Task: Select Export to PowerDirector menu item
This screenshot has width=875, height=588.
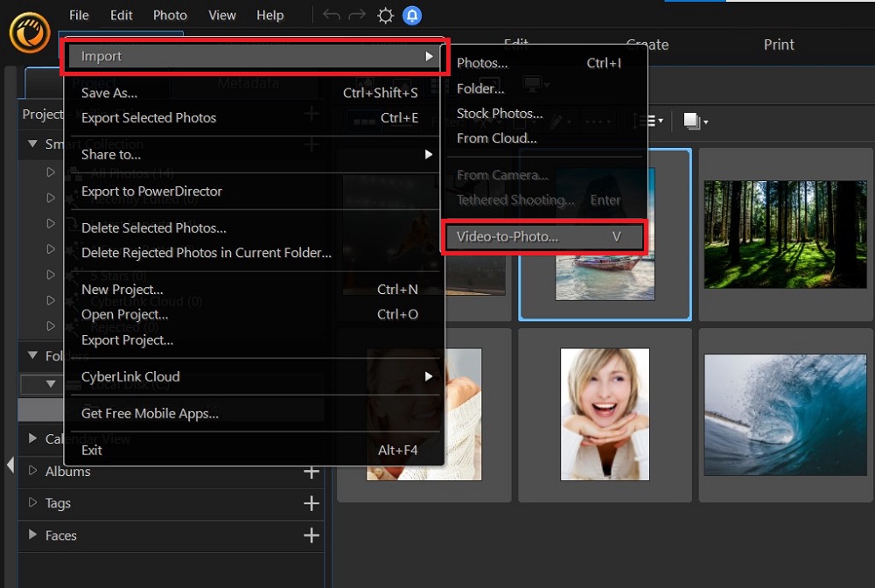Action: pos(151,192)
